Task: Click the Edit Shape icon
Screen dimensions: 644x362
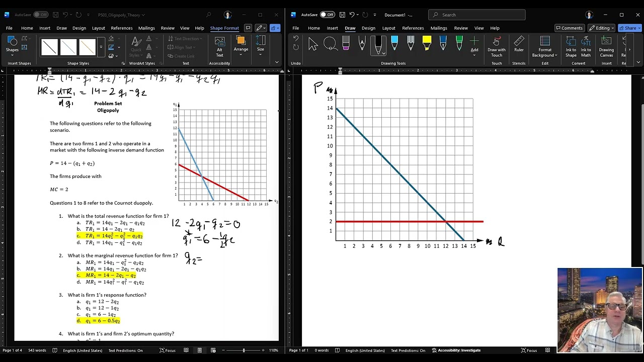Action: pyautogui.click(x=25, y=39)
